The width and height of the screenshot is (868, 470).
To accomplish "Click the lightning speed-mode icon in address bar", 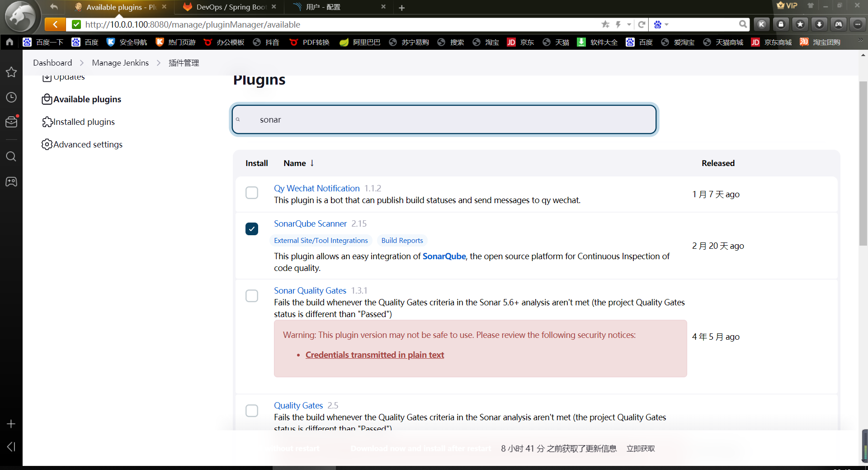I will (x=618, y=24).
